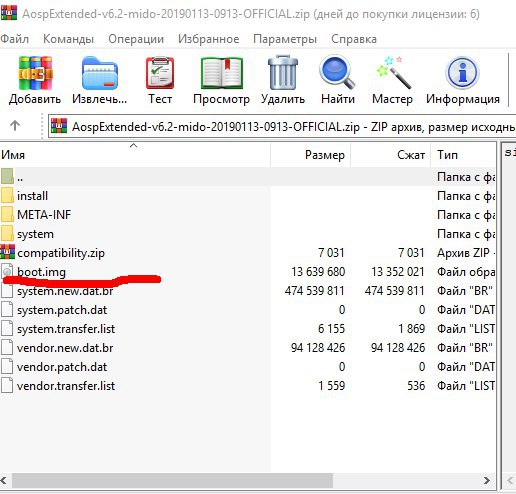Image resolution: width=516 pixels, height=494 pixels.
Task: Click packed size value 1 869
Action: point(411,329)
